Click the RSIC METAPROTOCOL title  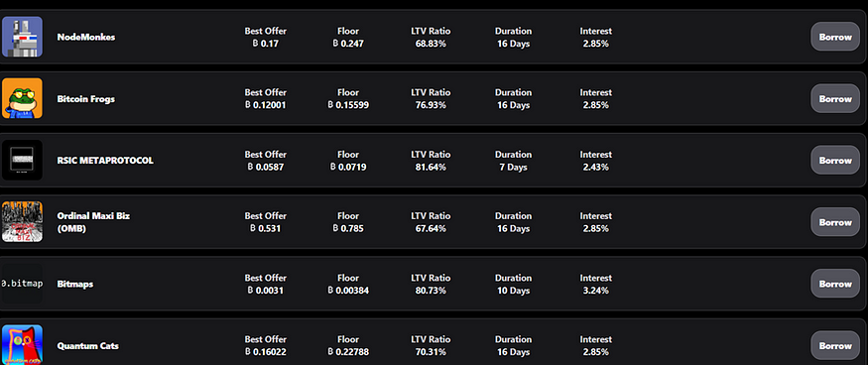[x=105, y=161]
